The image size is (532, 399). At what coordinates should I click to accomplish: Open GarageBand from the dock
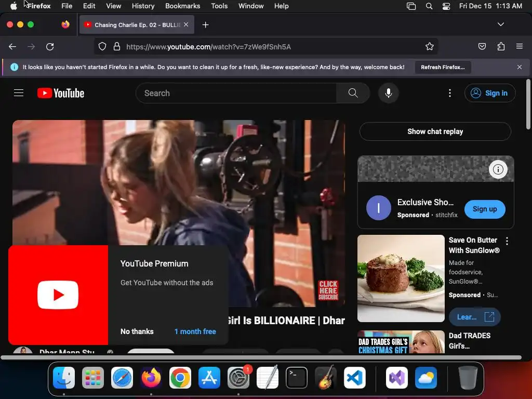(x=326, y=378)
